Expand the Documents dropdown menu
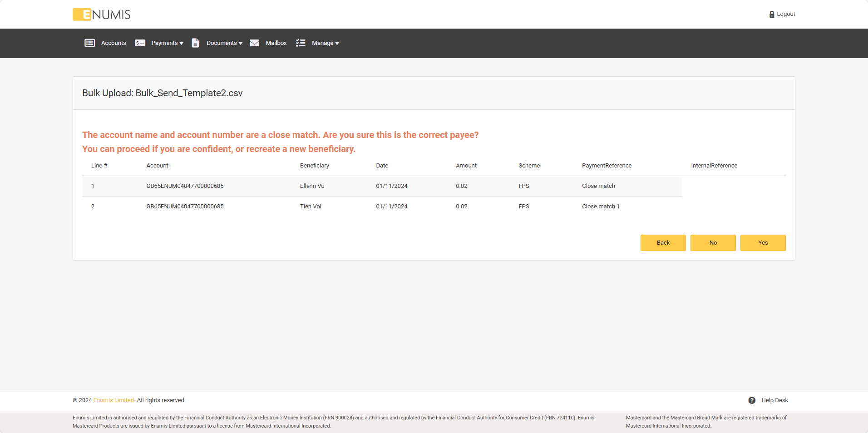This screenshot has width=868, height=433. click(x=224, y=43)
